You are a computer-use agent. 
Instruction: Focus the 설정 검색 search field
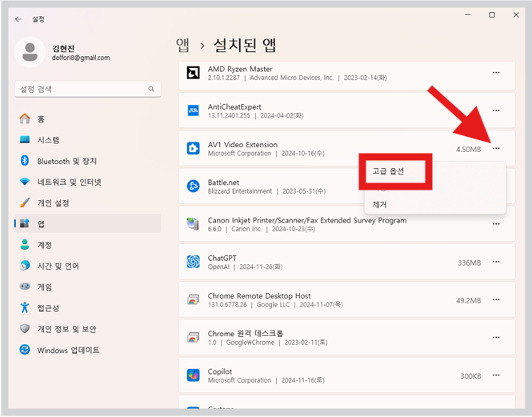(87, 89)
